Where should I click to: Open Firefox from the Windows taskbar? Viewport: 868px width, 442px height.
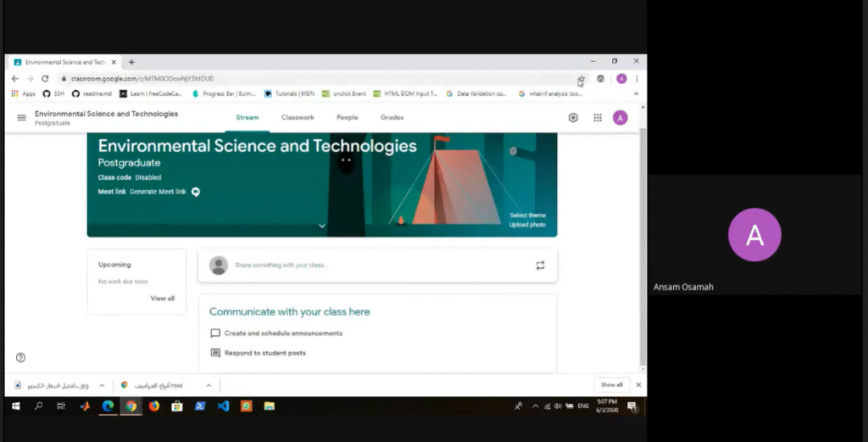[154, 406]
